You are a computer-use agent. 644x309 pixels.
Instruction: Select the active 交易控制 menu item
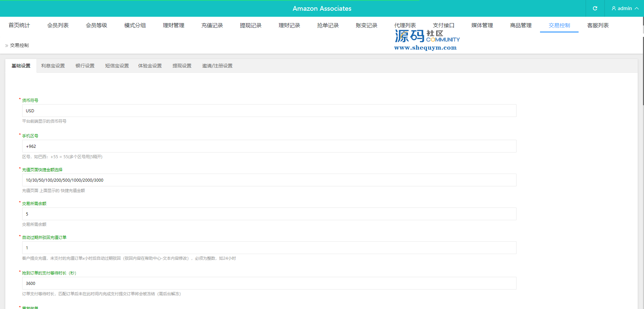[559, 25]
